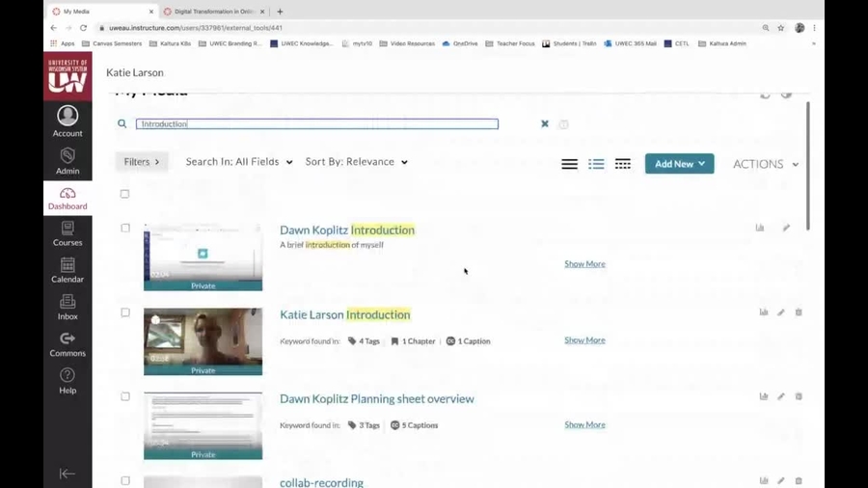Open the Sort By: Relevance dropdown
Image resolution: width=868 pixels, height=488 pixels.
(356, 162)
